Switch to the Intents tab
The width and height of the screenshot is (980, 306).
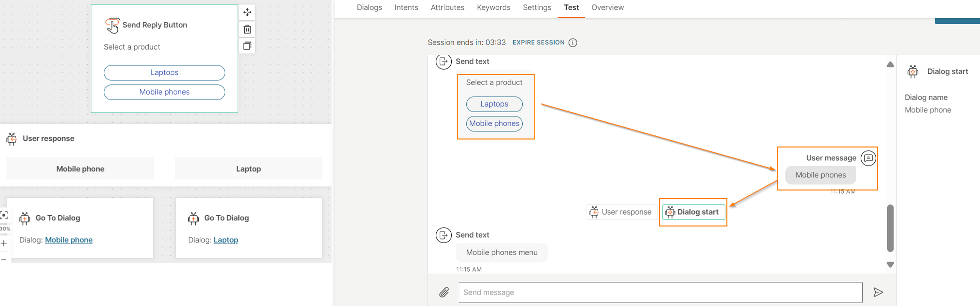[406, 7]
